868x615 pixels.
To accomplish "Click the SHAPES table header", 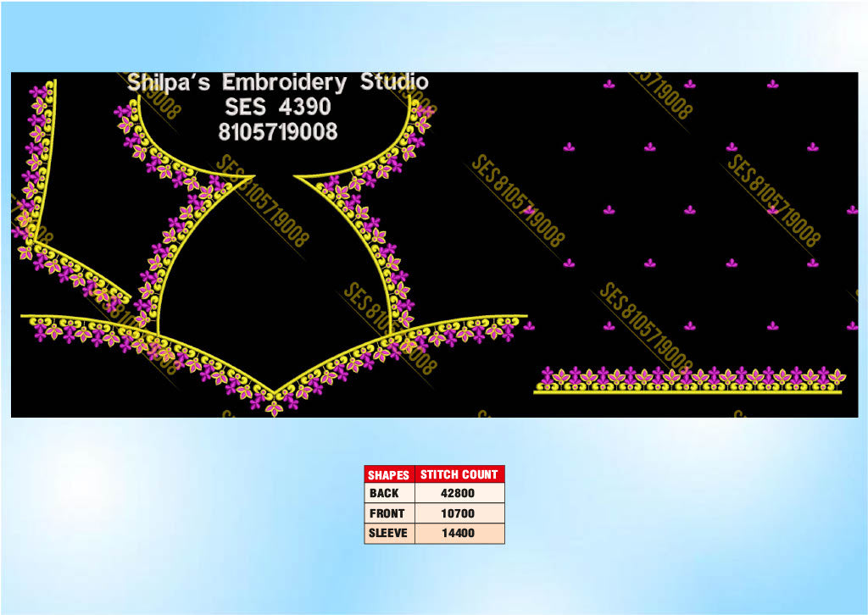I will coord(388,474).
